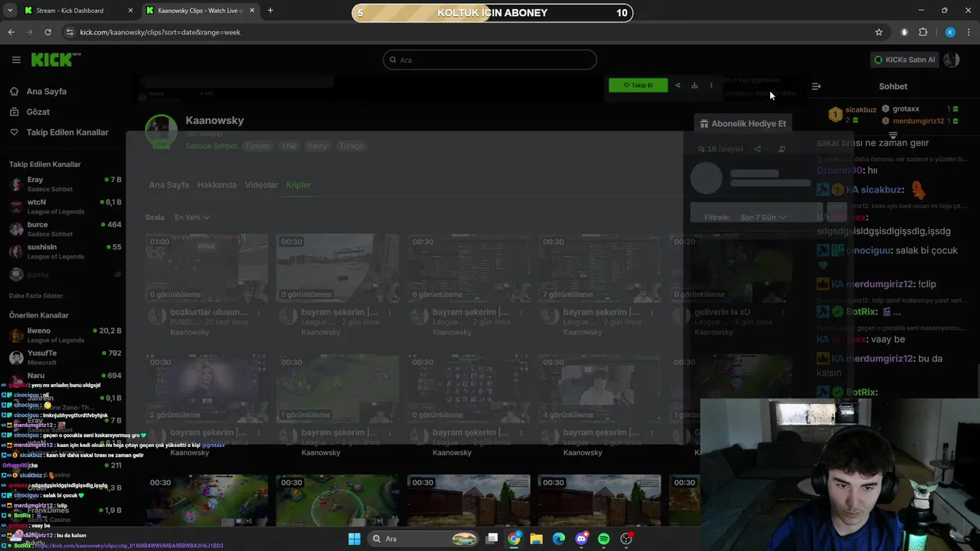Open Spotify from the taskbar
This screenshot has height=551, width=980.
click(603, 539)
